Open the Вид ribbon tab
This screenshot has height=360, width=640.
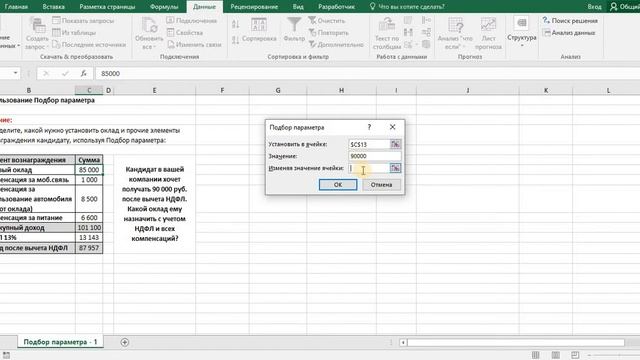[298, 7]
